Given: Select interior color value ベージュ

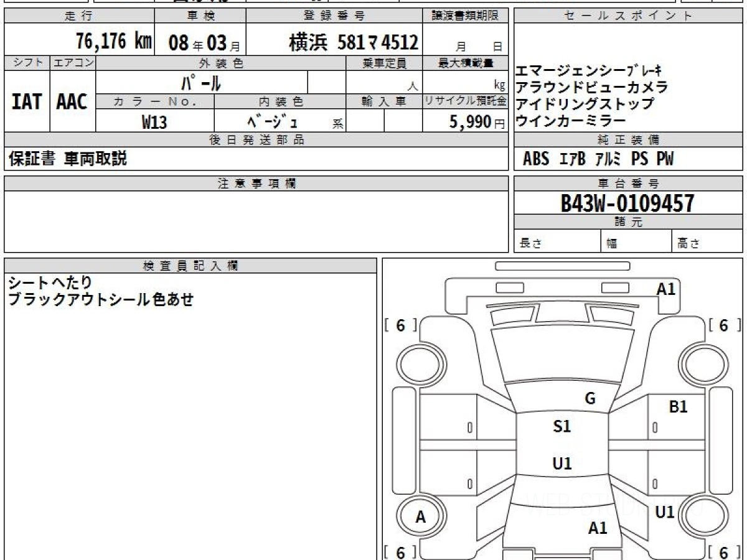Looking at the screenshot, I should 273,122.
